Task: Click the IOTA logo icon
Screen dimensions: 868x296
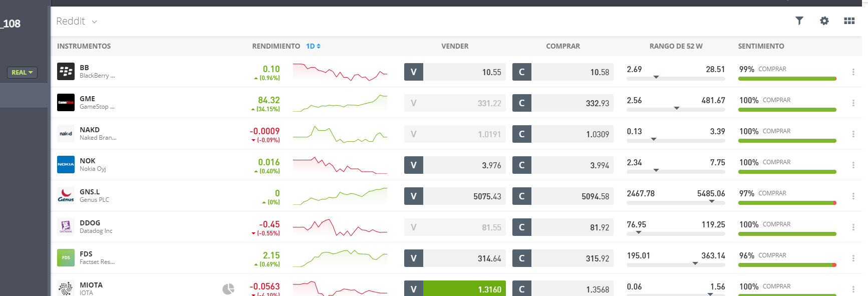Action: click(x=66, y=288)
